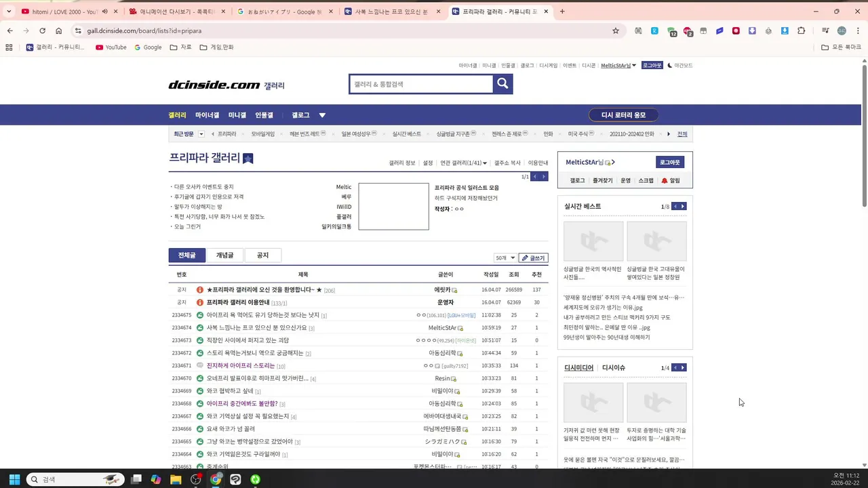Expand 연관 갤러리(1/41) dropdown
This screenshot has width=868, height=488.
click(464, 163)
